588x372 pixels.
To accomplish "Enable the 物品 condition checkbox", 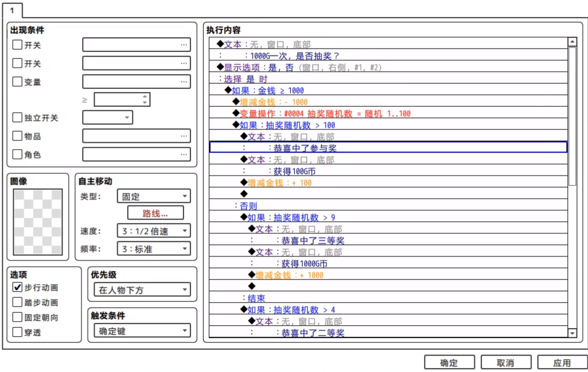I will pos(17,136).
